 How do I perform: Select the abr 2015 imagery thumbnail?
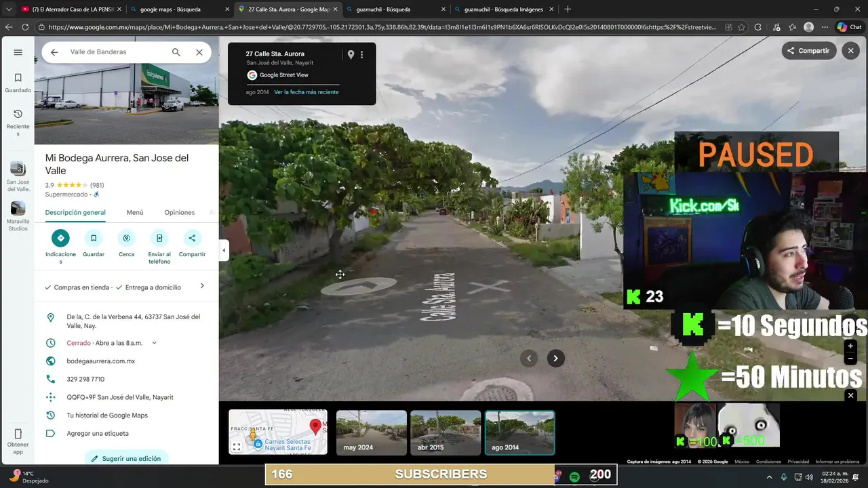click(x=446, y=432)
